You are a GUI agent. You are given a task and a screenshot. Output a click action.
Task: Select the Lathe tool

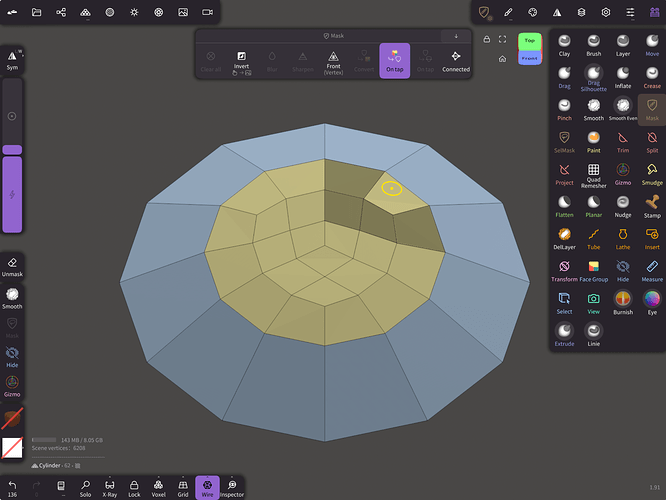[623, 239]
